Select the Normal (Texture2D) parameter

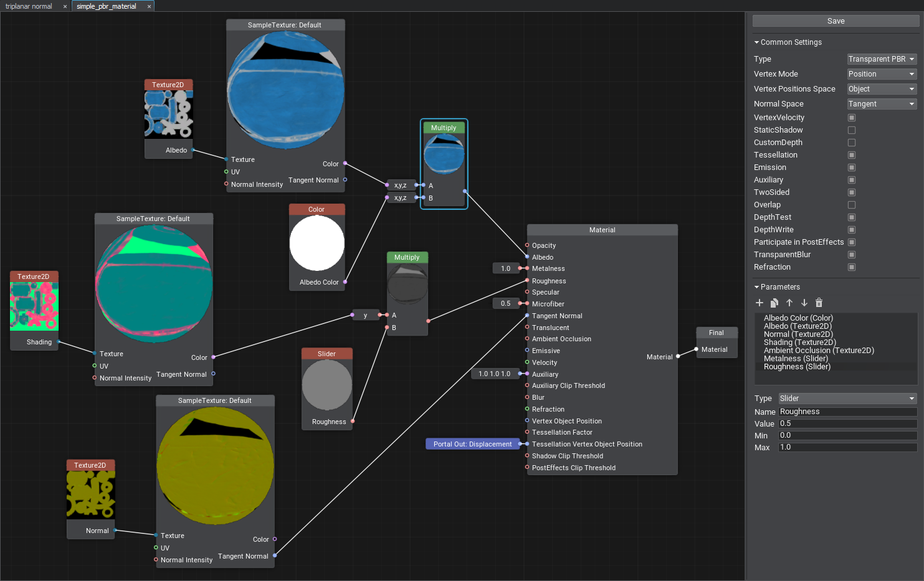pos(798,334)
